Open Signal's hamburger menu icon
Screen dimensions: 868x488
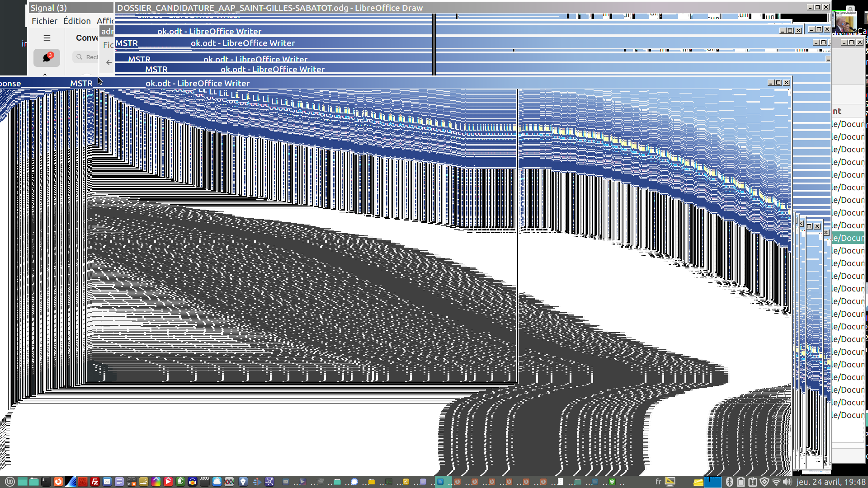tap(47, 38)
